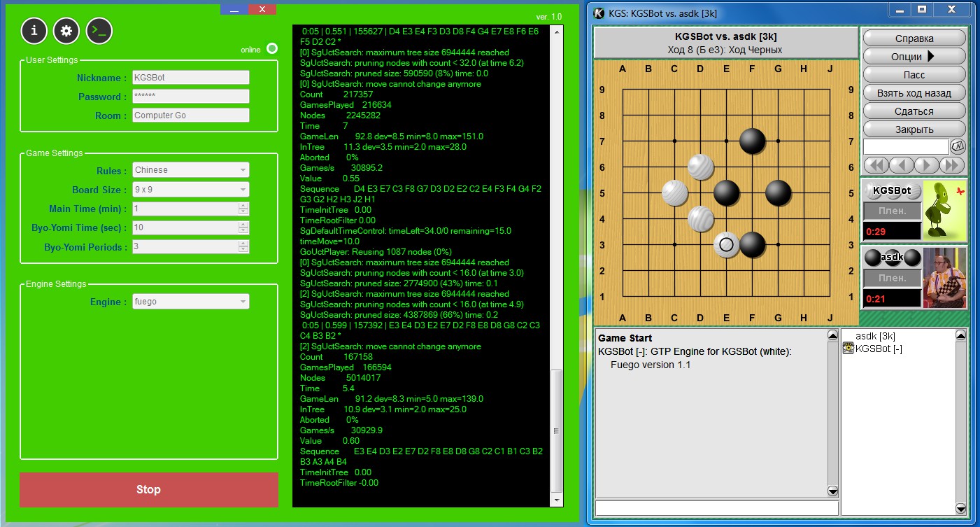
Task: Click the chat message input in KGS
Action: 716,507
